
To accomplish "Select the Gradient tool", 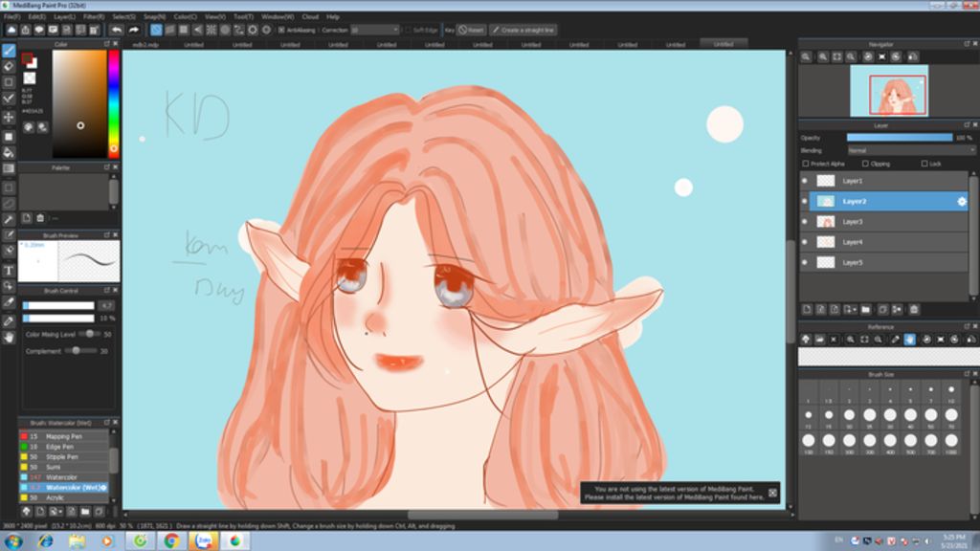I will tap(9, 168).
